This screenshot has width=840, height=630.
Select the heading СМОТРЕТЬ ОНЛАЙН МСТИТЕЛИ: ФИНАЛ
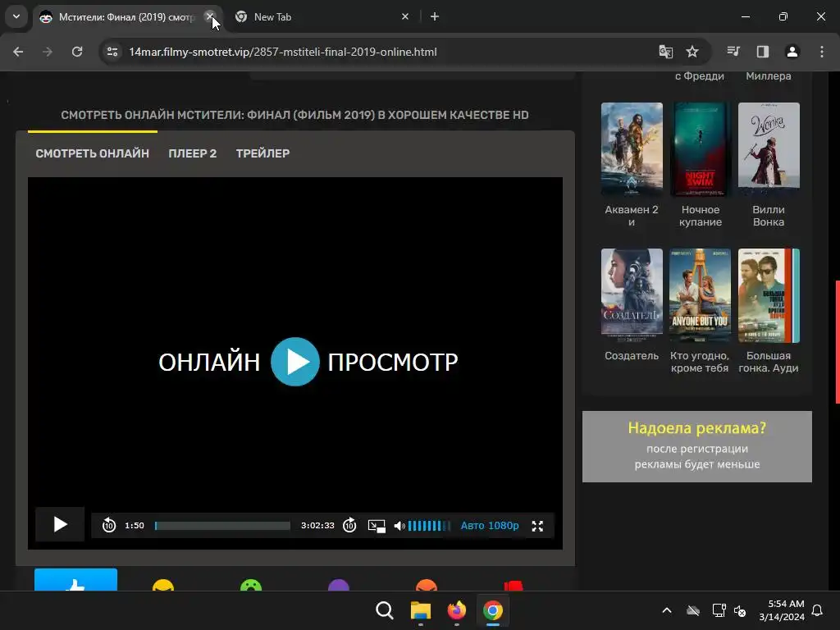pyautogui.click(x=294, y=115)
